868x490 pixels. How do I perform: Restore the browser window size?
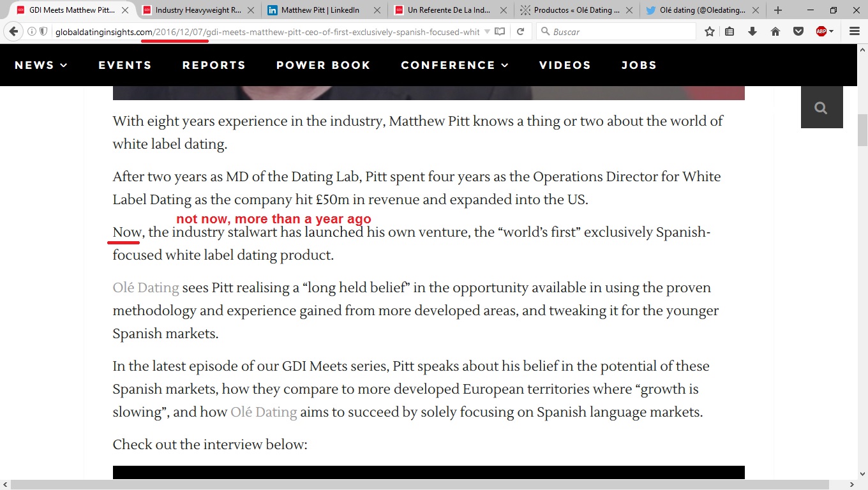(833, 10)
